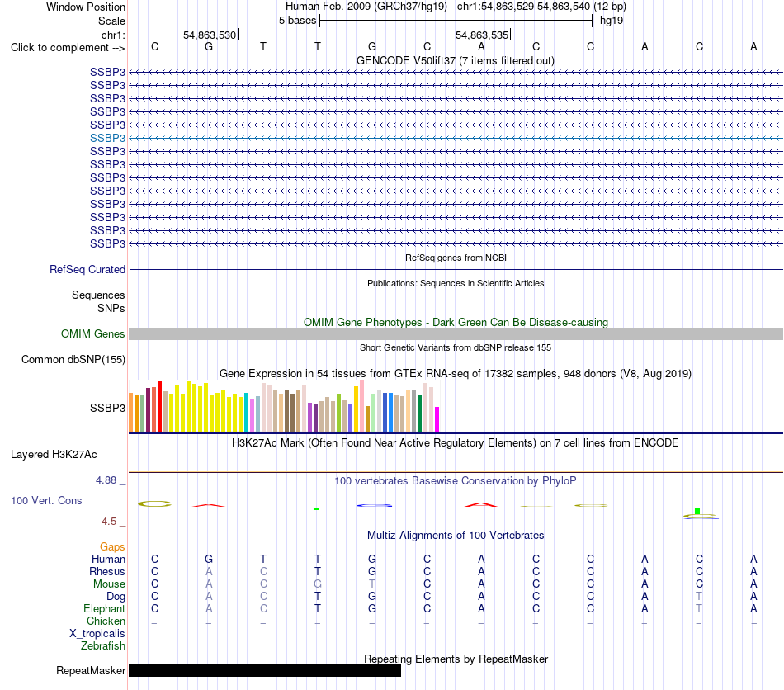Viewport: 784px width, 690px height.
Task: Select the grey OMIM Genes bar
Action: tap(456, 334)
